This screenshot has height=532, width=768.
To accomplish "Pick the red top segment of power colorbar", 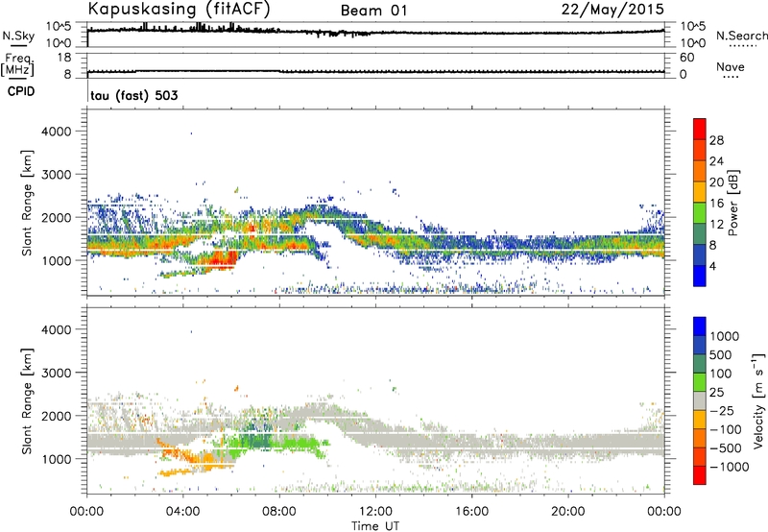I will [x=700, y=130].
